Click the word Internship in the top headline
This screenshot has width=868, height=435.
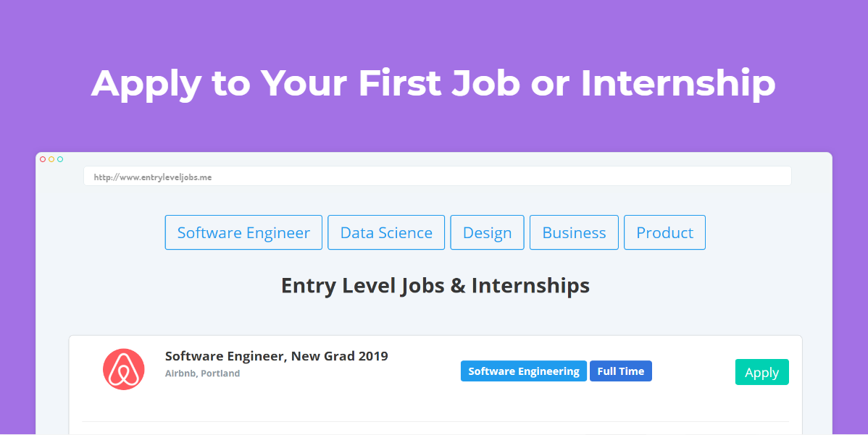click(x=677, y=83)
